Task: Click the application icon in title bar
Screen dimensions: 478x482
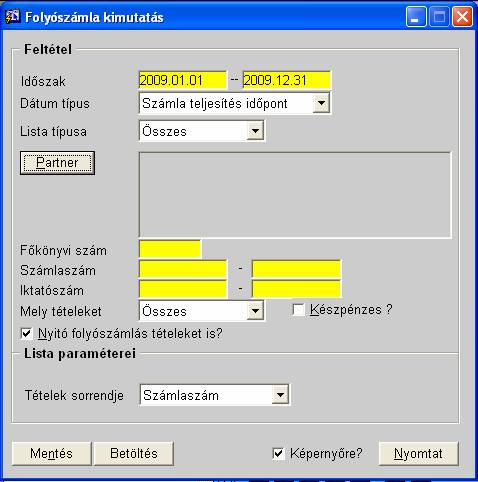Action: pos(12,16)
